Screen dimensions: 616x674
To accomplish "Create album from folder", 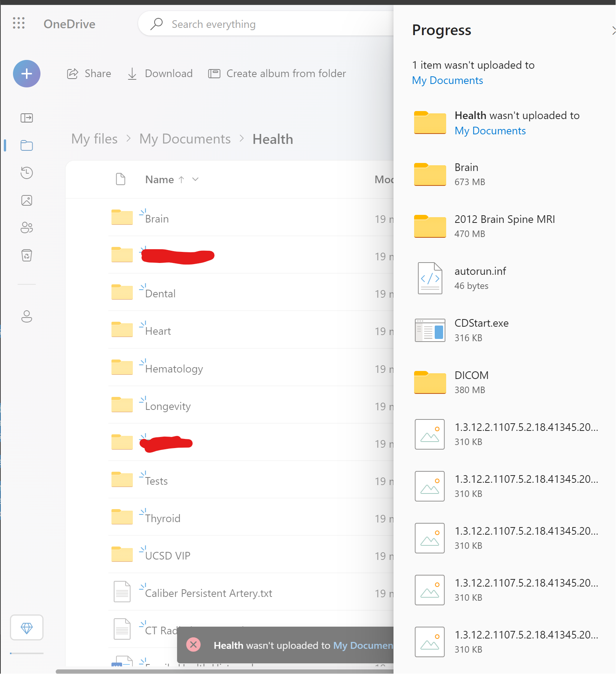I will tap(277, 73).
